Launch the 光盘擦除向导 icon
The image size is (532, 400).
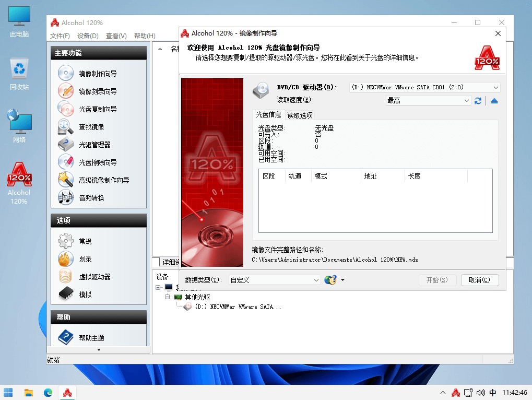[65, 162]
